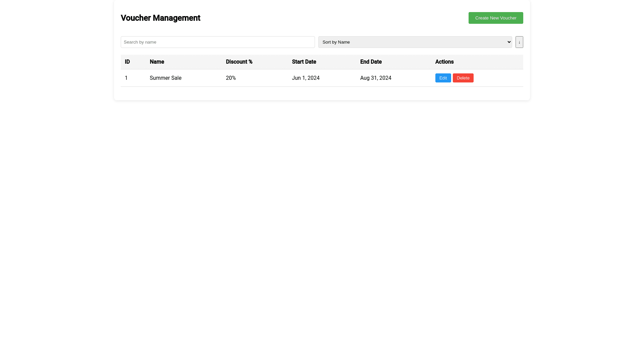Open the Sort by Name dropdown
The width and height of the screenshot is (644, 362).
point(415,42)
